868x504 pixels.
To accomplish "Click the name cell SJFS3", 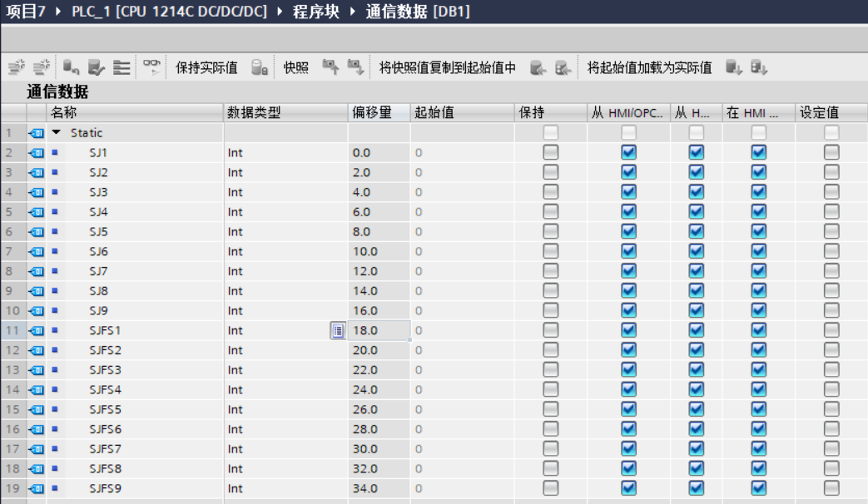I will tap(135, 370).
